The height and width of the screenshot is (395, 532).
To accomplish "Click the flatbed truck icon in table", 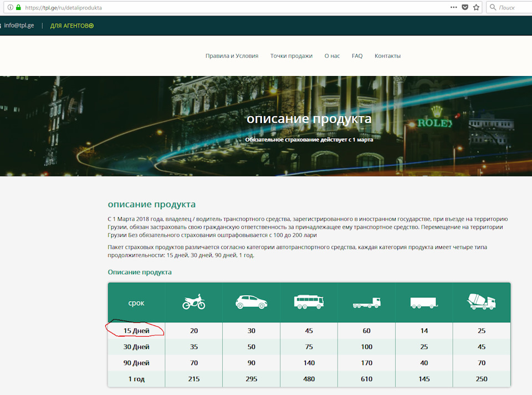I will 366,303.
